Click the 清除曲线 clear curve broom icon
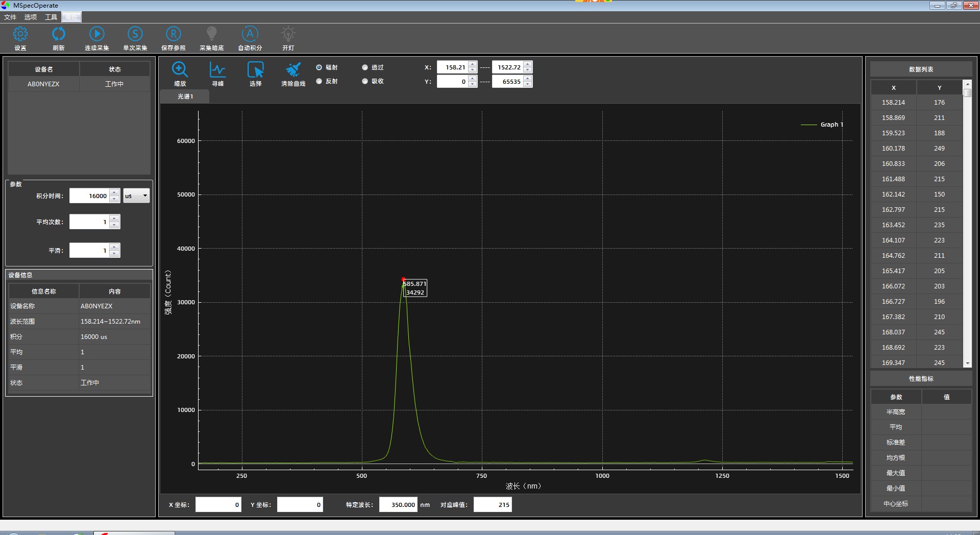This screenshot has width=980, height=535. click(x=293, y=70)
